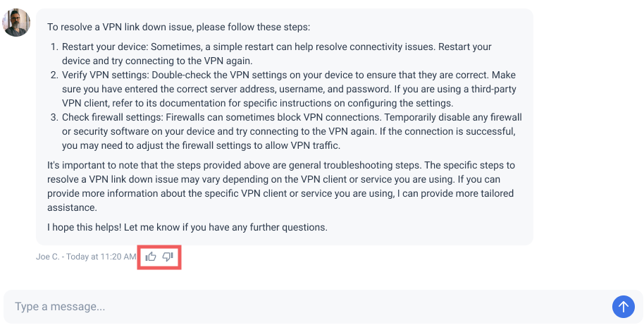
Task: Open Joe C.'s profile avatar
Action: point(16,23)
